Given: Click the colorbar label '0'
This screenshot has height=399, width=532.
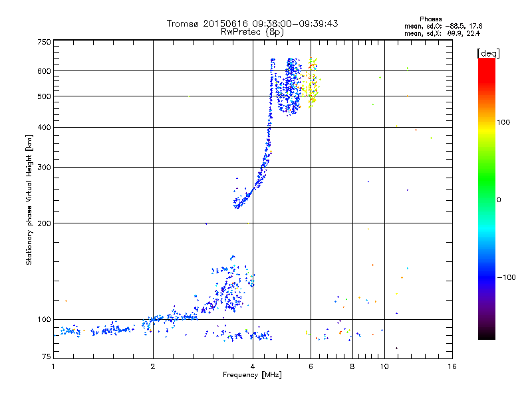Looking at the screenshot, I should click(499, 200).
